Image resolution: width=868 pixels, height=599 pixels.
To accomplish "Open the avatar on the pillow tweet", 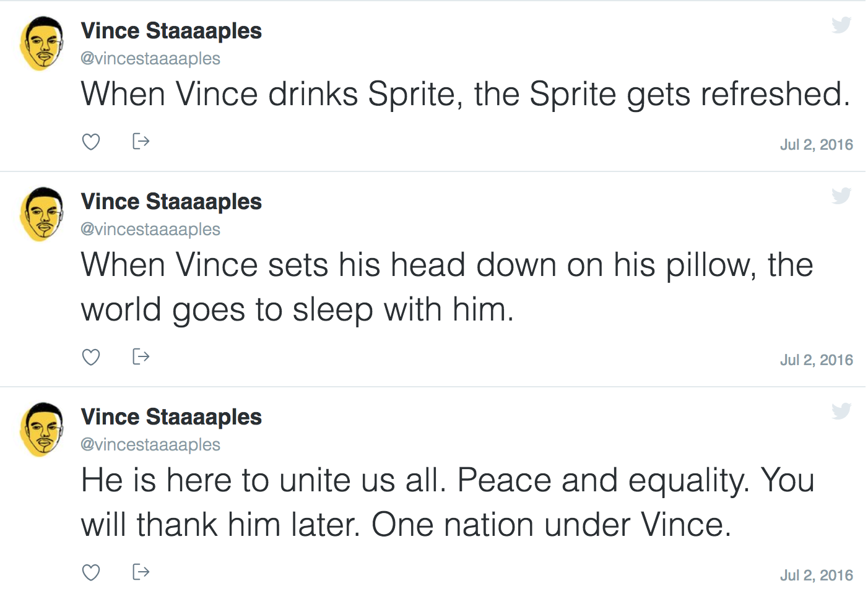I will click(42, 214).
